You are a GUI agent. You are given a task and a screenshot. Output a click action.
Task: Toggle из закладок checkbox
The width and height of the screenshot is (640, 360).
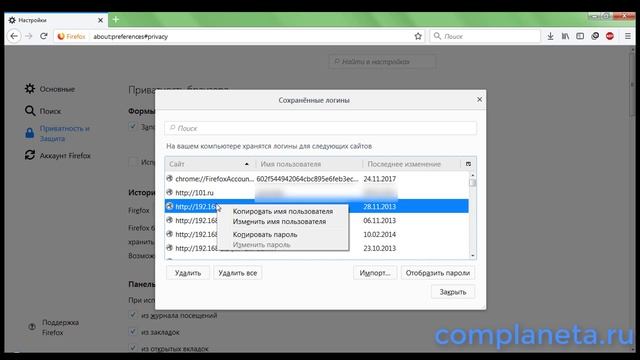pos(132,331)
